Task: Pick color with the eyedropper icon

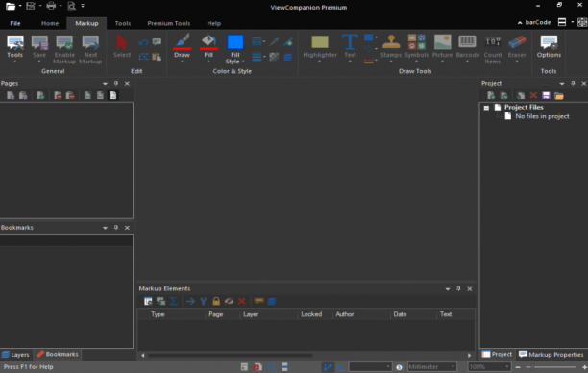Action: pyautogui.click(x=274, y=41)
